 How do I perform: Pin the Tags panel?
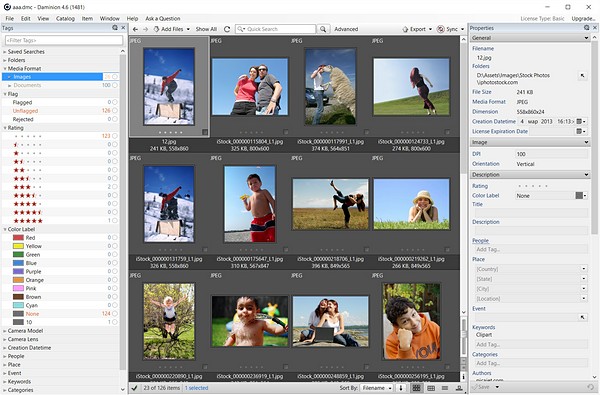[x=115, y=28]
